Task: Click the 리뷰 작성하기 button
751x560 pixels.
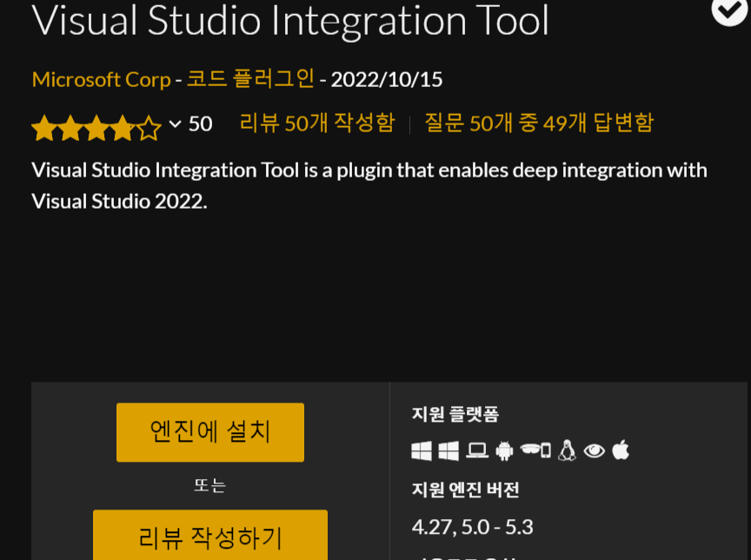Action: point(210,535)
